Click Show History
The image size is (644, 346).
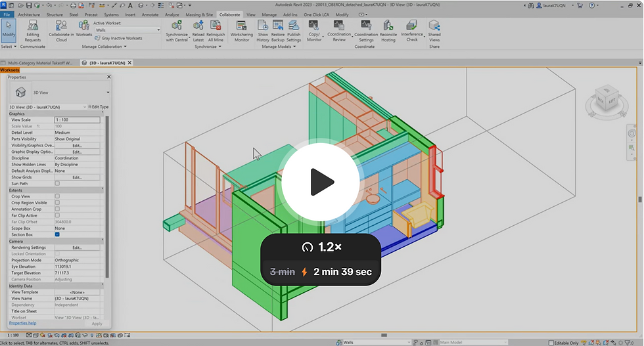click(263, 32)
